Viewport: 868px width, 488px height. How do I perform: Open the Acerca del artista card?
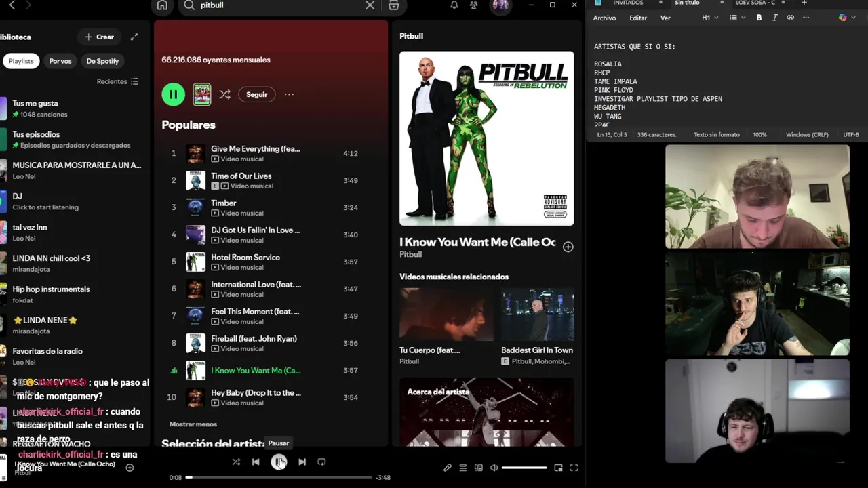click(486, 412)
